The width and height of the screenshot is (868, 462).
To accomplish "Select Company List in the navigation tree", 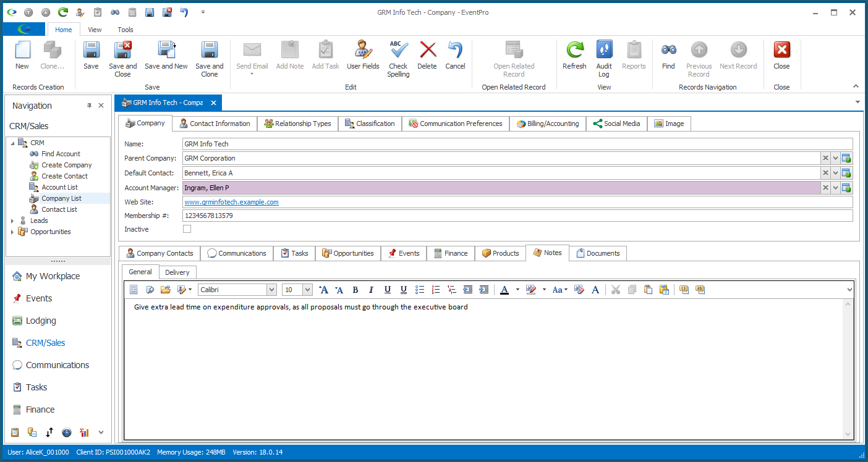I will (61, 198).
